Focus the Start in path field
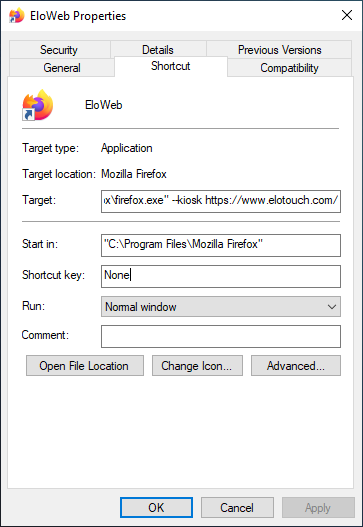The image size is (363, 527). [x=221, y=245]
